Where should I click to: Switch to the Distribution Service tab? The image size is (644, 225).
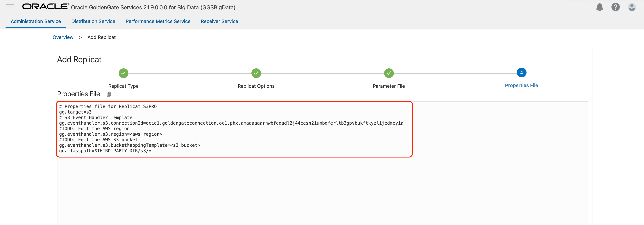(x=93, y=21)
